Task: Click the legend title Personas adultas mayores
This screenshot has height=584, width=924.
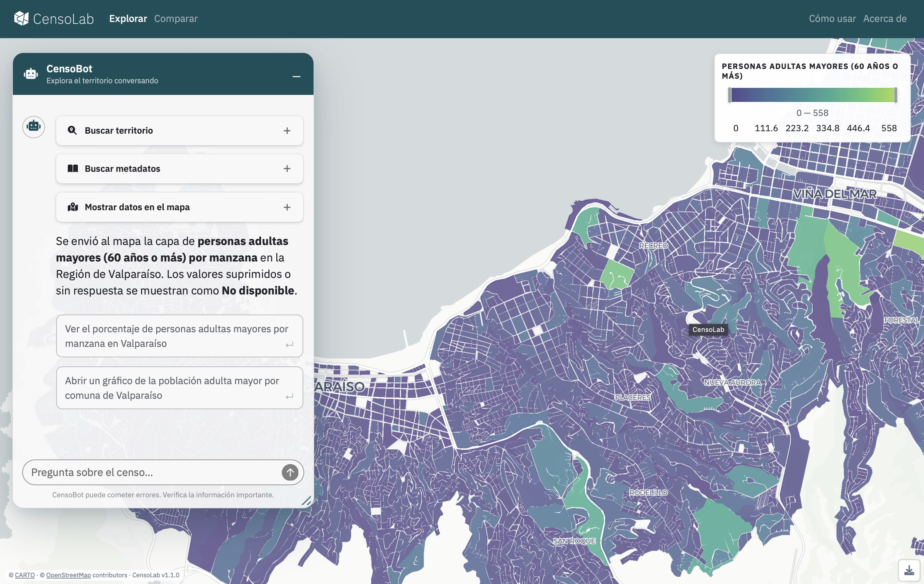Action: tap(810, 71)
